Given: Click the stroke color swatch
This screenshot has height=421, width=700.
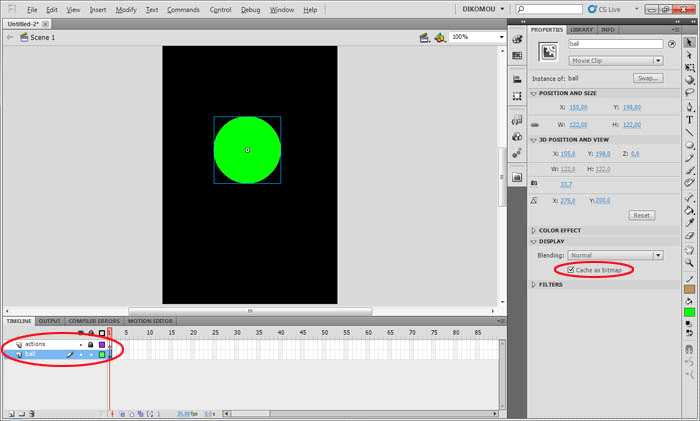Looking at the screenshot, I should click(x=689, y=289).
